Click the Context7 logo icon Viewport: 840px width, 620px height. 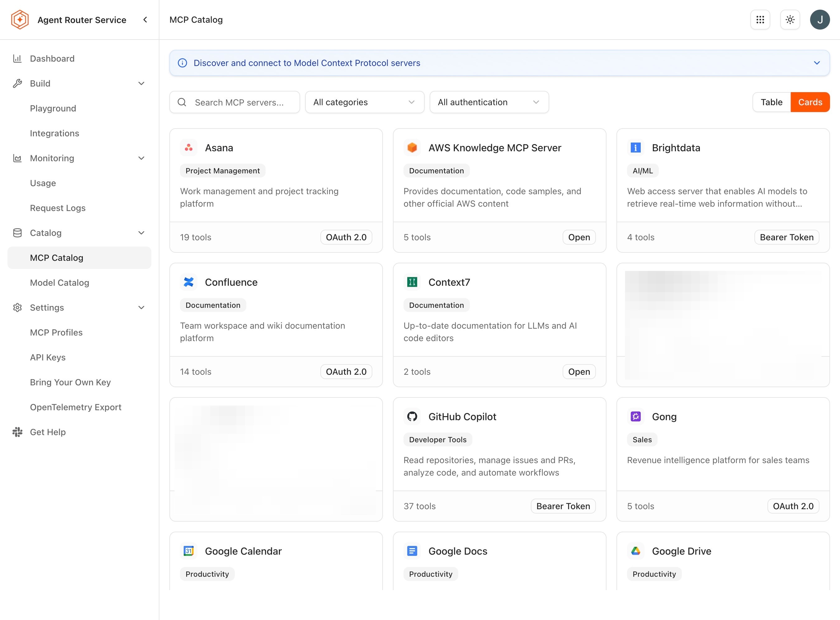(x=412, y=282)
